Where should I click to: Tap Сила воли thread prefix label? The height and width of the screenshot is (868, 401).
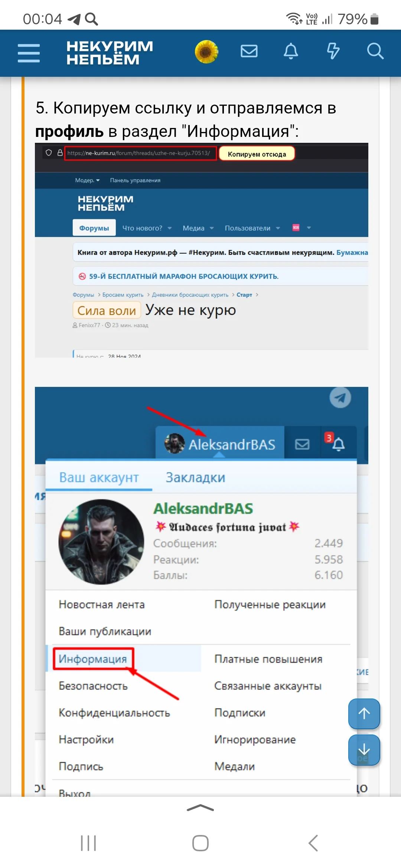coord(107,310)
